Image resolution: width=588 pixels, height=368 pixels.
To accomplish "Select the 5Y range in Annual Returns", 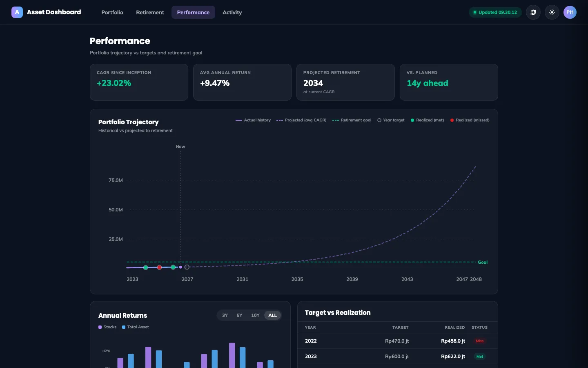I will (239, 315).
